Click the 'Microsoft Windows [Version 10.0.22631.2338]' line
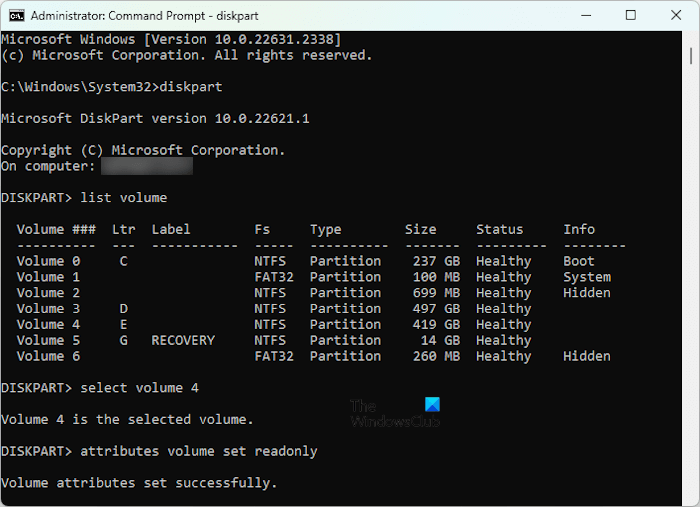The height and width of the screenshot is (507, 700). coord(171,40)
